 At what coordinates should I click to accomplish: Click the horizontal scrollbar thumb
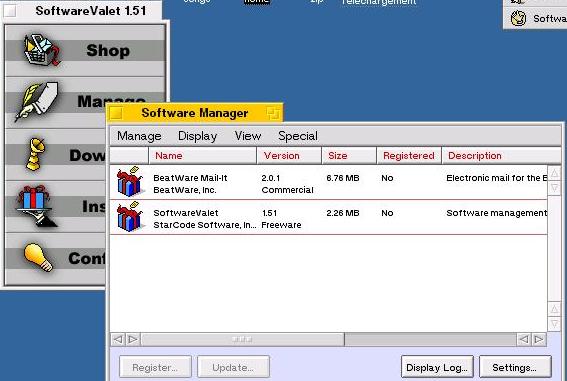pos(243,339)
